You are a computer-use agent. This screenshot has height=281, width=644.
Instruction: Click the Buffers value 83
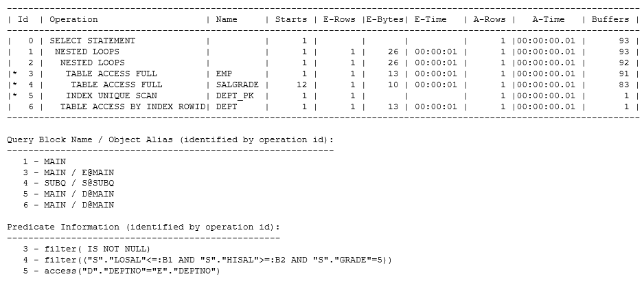pyautogui.click(x=623, y=85)
